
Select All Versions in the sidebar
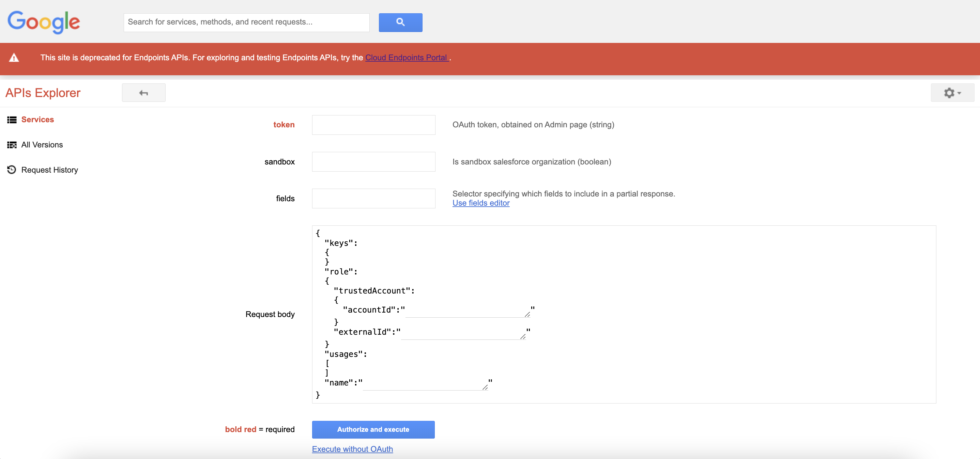pyautogui.click(x=42, y=144)
